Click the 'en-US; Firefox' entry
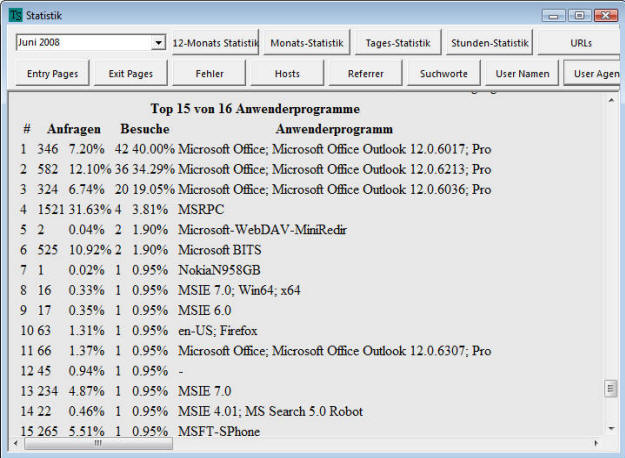 click(x=218, y=330)
